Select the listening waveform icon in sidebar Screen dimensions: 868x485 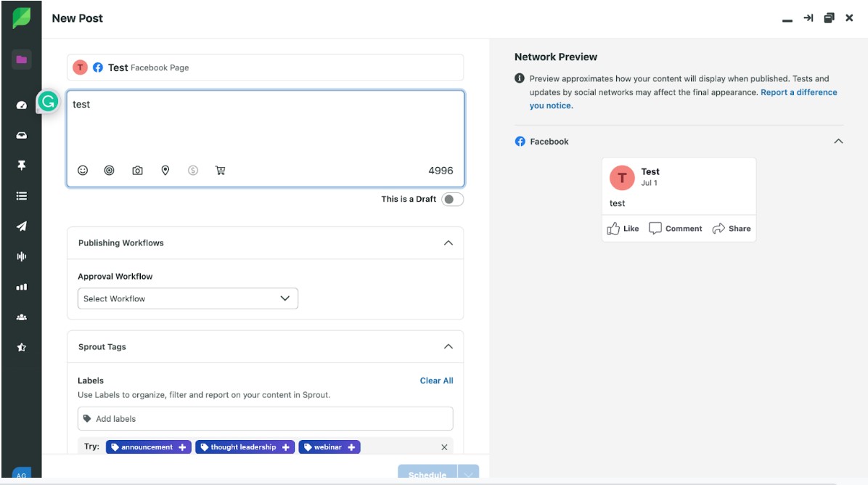point(20,256)
